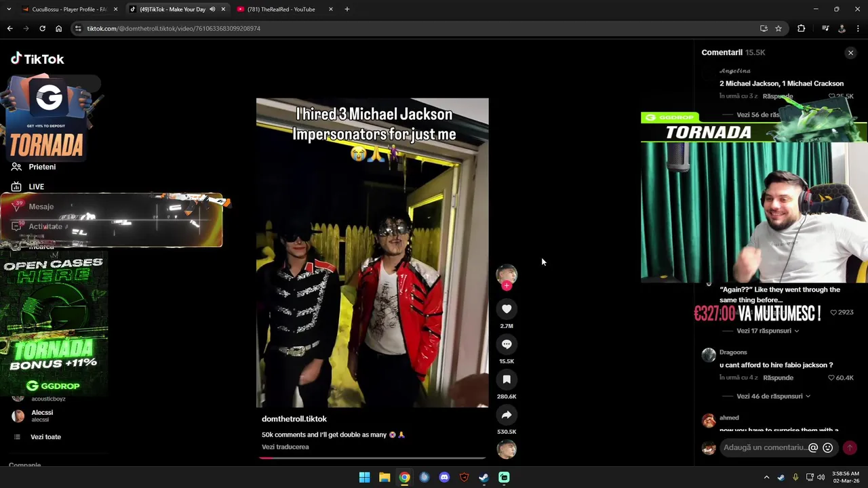Share the video with the arrow icon
This screenshot has width=868, height=488.
(x=507, y=415)
